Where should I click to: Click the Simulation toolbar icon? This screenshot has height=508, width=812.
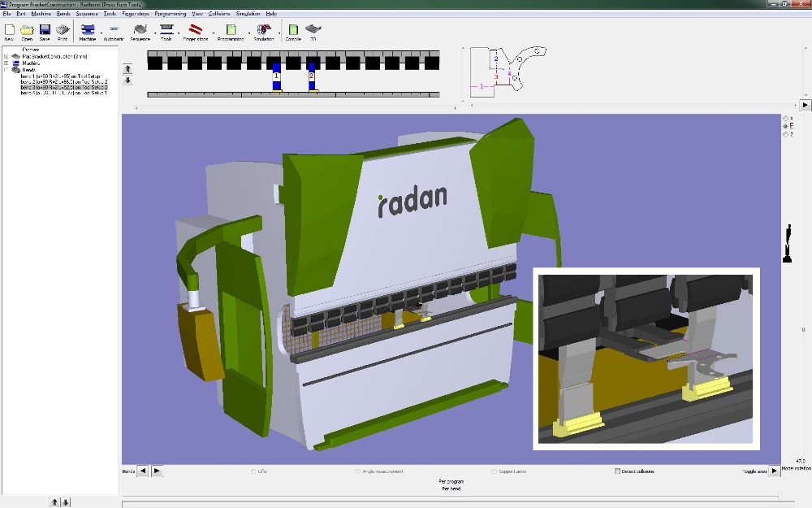263,30
